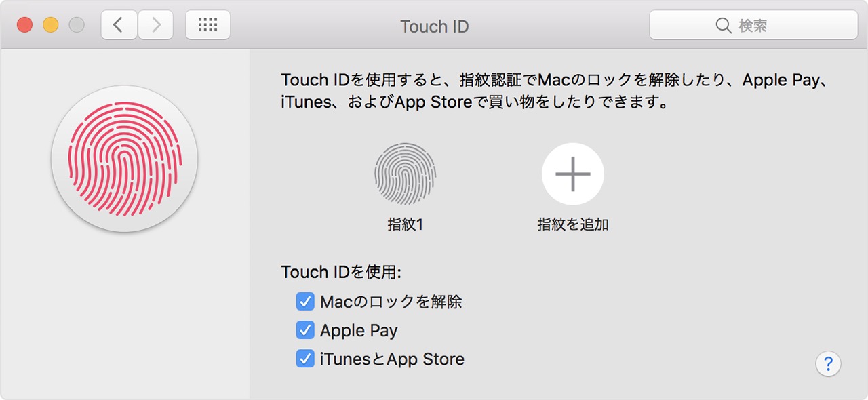Click the large pink Touch ID icon
This screenshot has height=400, width=868.
(x=125, y=159)
